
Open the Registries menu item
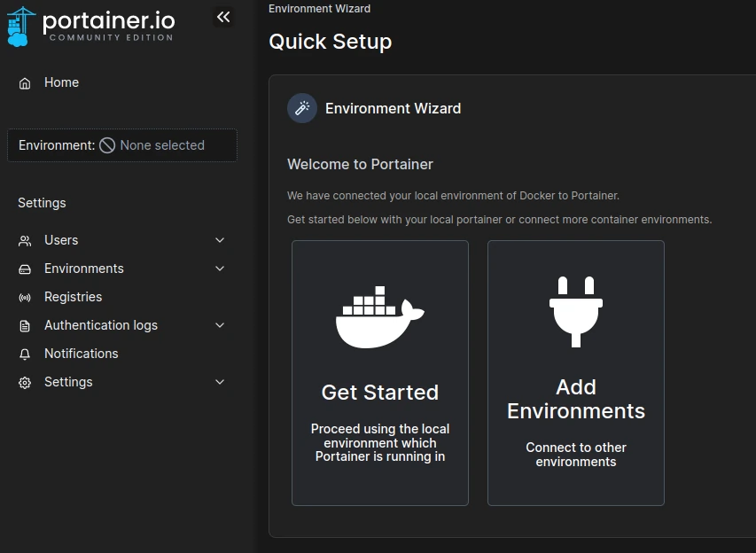73,297
